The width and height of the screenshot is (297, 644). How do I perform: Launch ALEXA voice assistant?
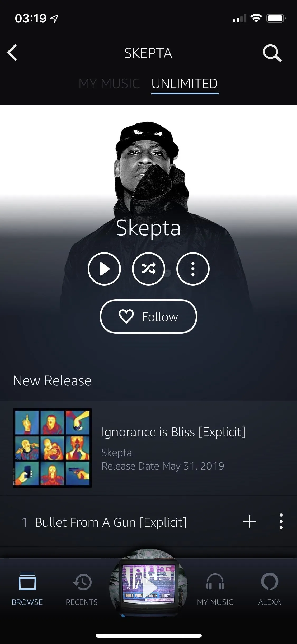[x=270, y=589]
